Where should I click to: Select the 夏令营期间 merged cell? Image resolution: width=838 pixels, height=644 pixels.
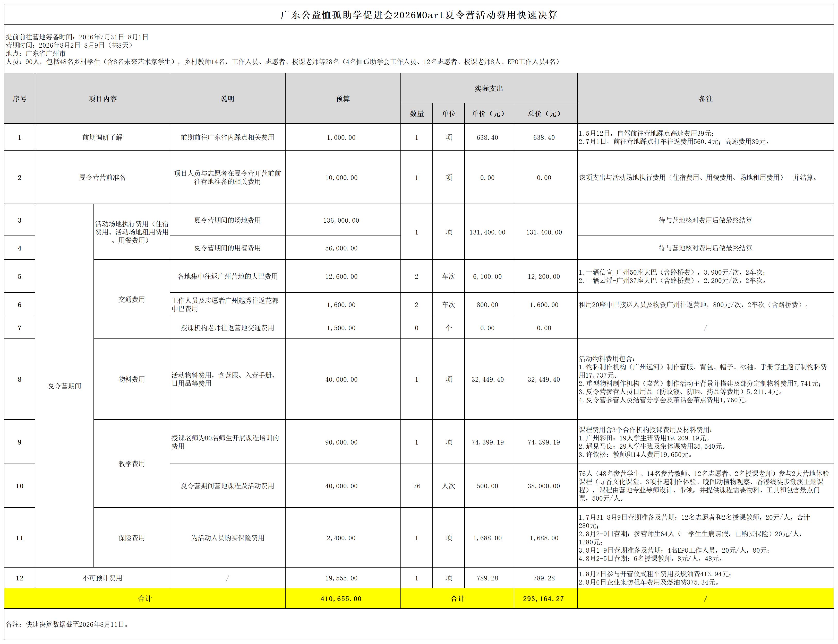[64, 386]
